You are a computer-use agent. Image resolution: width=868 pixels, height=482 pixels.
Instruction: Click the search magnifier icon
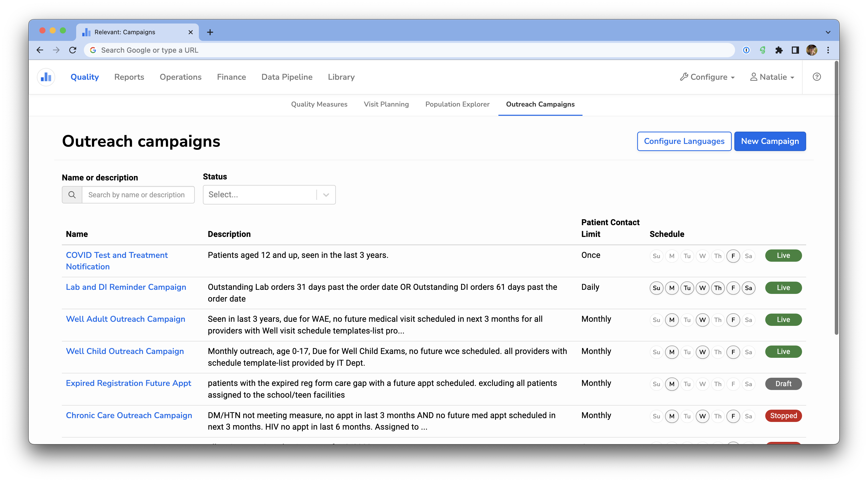pos(72,195)
